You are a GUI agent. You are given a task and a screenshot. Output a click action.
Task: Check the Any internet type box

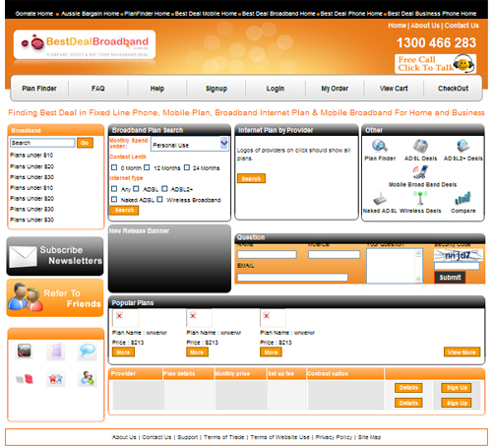tap(114, 189)
